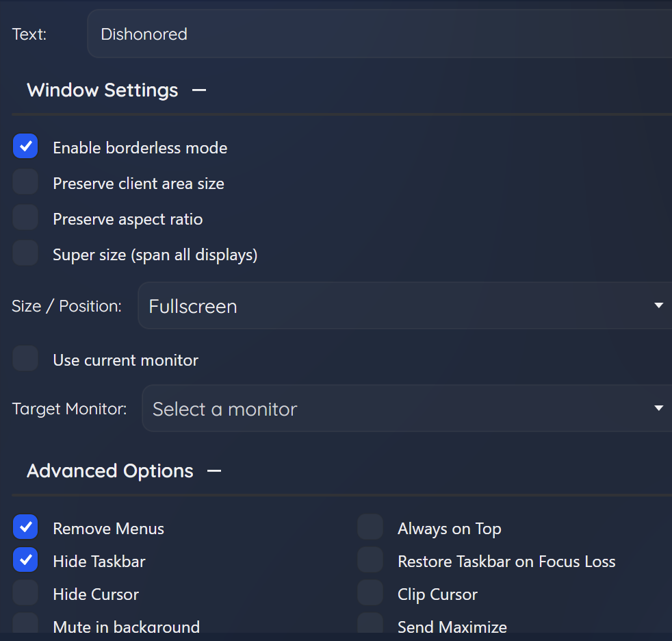This screenshot has width=672, height=641.
Task: Toggle Mute in background checkbox
Action: coord(25,625)
